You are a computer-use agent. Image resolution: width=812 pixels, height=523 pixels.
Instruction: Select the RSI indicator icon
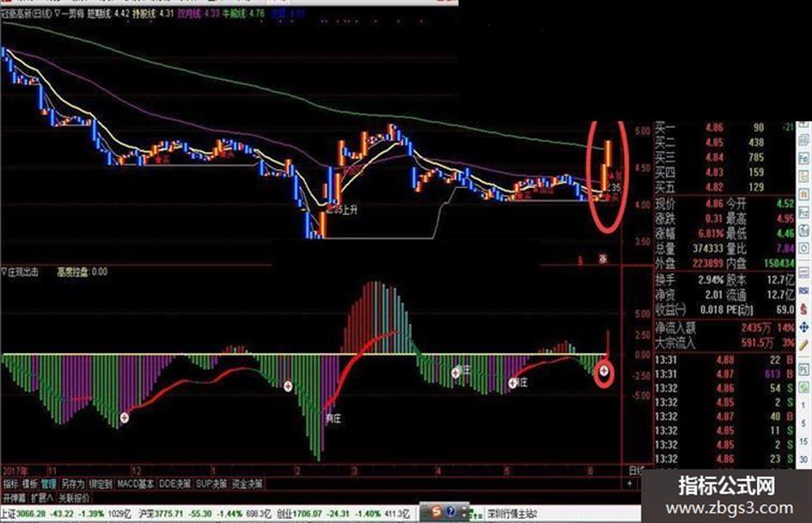click(x=803, y=290)
